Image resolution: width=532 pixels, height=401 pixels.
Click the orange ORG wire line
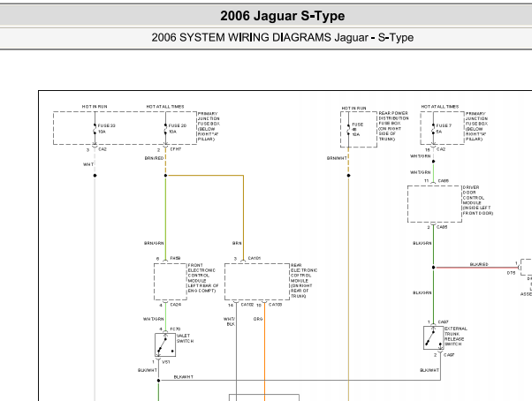(x=264, y=351)
